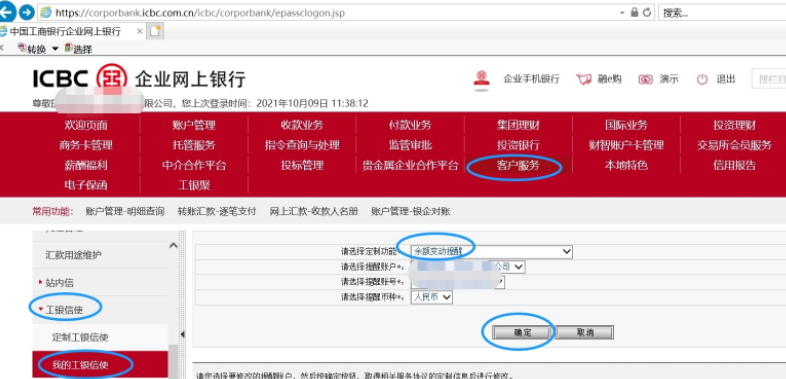Screen dimensions: 786x379
Task: Select the 薪酬福利 menu item
Action: [x=86, y=165]
